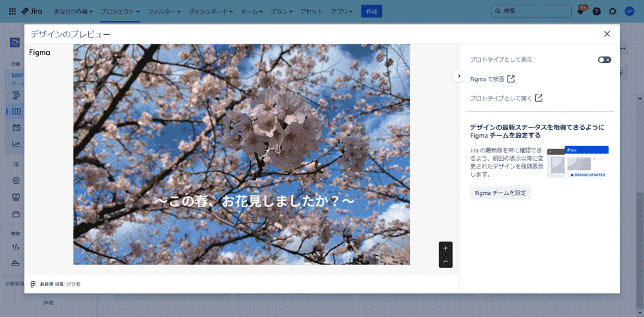The height and width of the screenshot is (317, 644).
Task: Open ダッシュボード dropdown menu
Action: pyautogui.click(x=211, y=12)
